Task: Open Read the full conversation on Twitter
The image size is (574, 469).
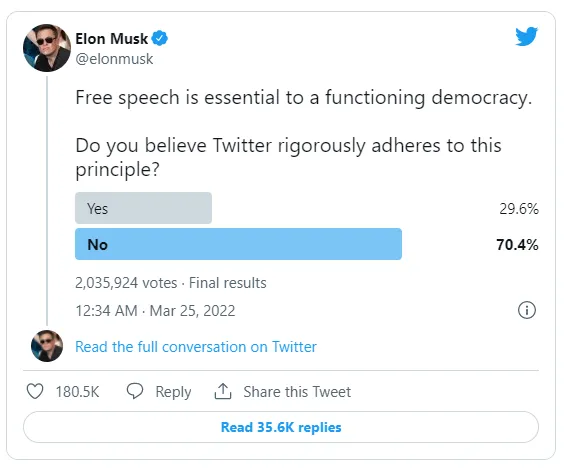Action: [196, 347]
